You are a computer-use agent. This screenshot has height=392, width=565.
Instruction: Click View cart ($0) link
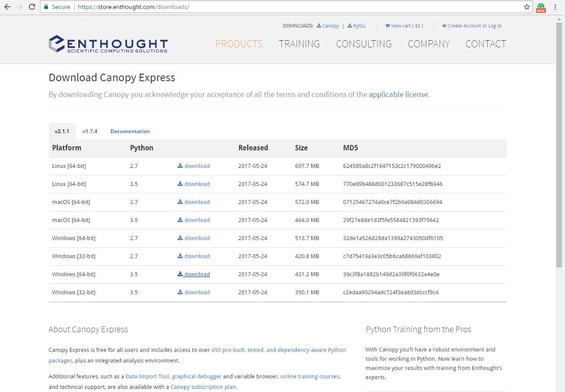pos(407,26)
